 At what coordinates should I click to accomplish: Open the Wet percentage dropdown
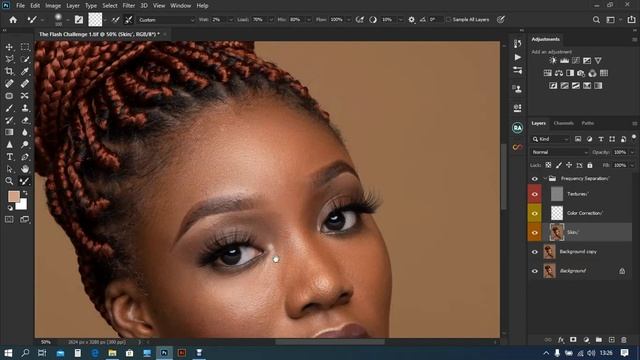(x=231, y=20)
